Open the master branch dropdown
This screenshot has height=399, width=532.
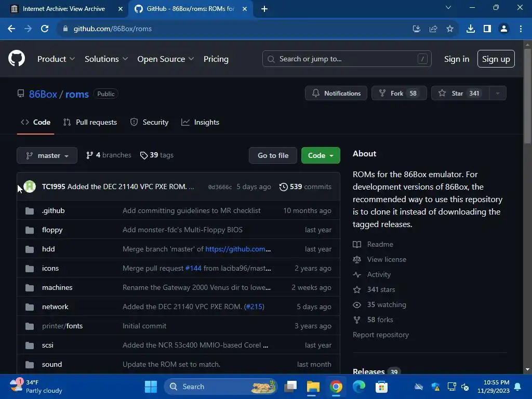point(47,155)
